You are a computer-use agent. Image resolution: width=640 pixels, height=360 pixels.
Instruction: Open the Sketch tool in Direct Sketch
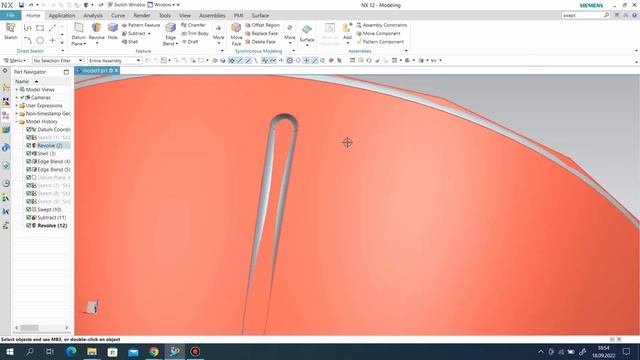[11, 31]
